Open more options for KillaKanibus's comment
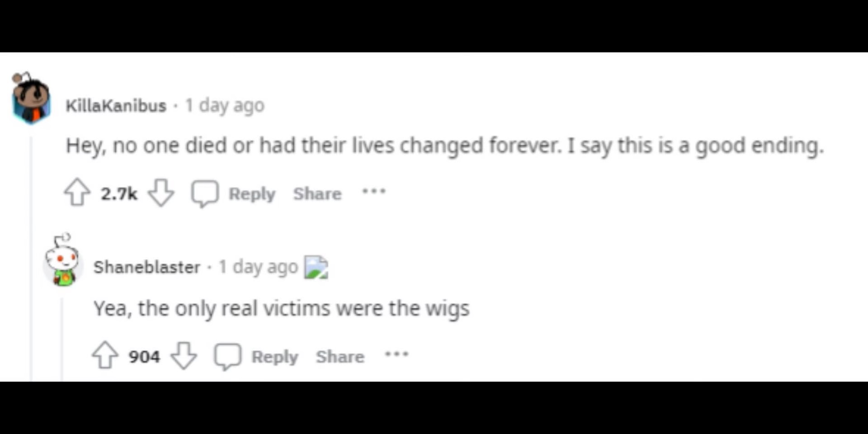The width and height of the screenshot is (868, 434). [x=374, y=191]
